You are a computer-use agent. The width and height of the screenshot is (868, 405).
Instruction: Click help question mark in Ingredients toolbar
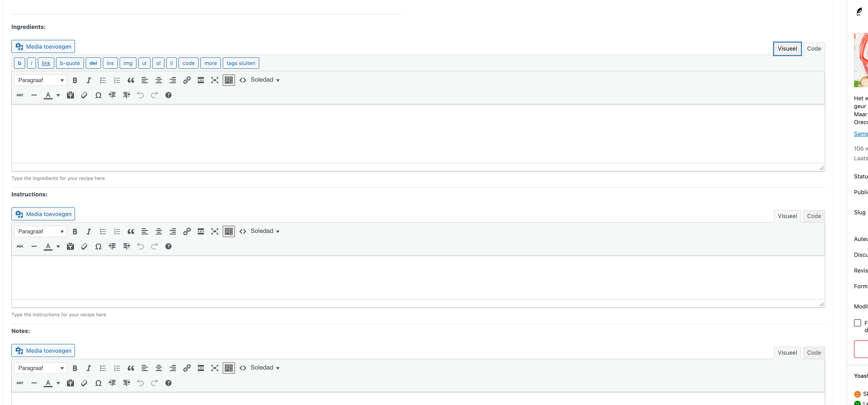coord(168,95)
